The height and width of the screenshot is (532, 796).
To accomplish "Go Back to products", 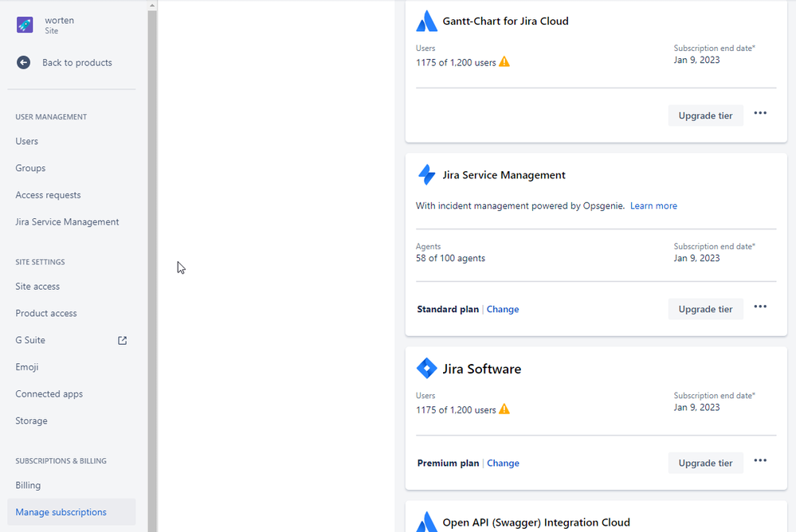I will click(x=77, y=62).
